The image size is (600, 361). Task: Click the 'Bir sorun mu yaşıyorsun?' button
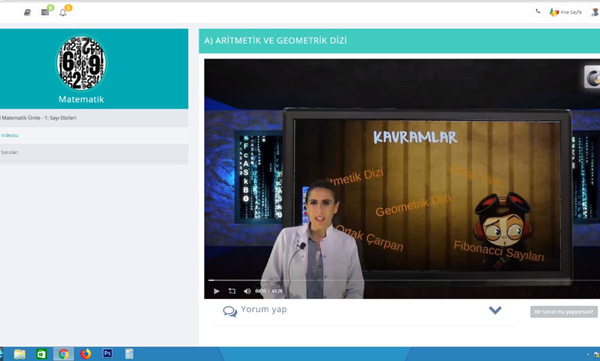(564, 312)
